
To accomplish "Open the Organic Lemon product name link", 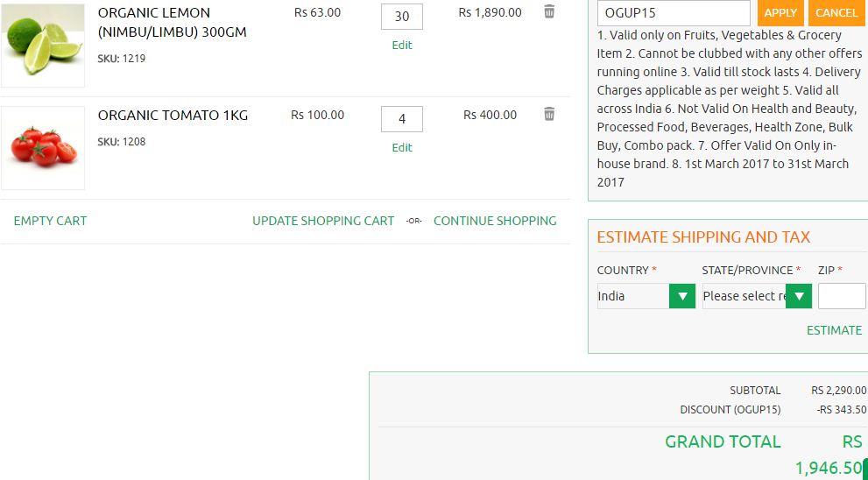I will (x=172, y=23).
